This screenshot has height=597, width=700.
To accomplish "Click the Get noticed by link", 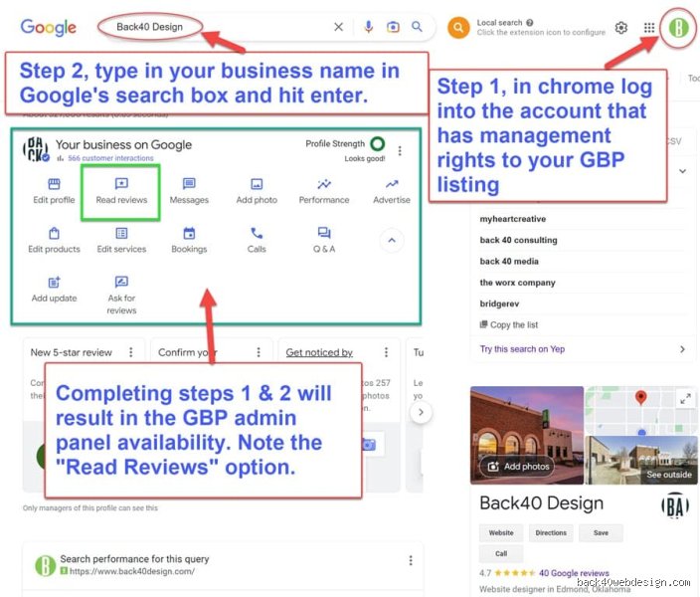I will (x=319, y=352).
